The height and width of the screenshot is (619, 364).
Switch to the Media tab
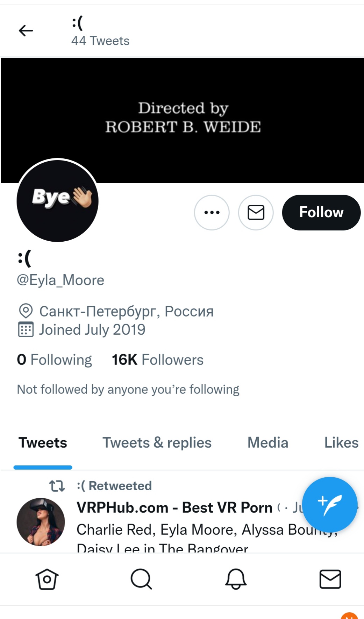tap(268, 443)
